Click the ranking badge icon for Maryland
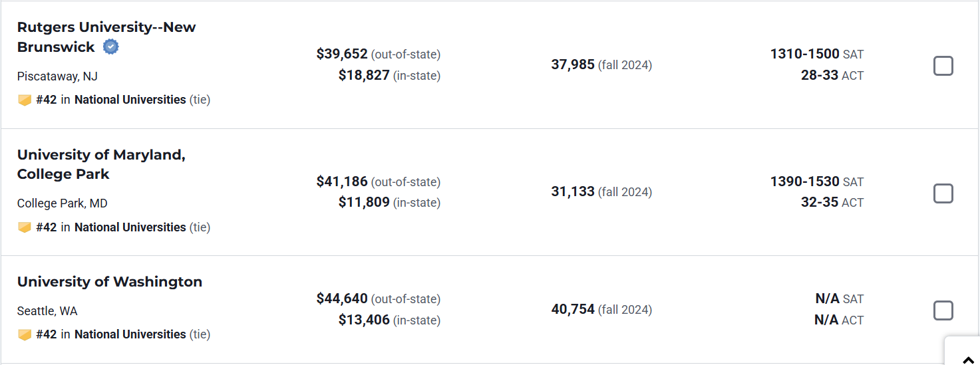Viewport: 980px width, 365px height. 25,227
